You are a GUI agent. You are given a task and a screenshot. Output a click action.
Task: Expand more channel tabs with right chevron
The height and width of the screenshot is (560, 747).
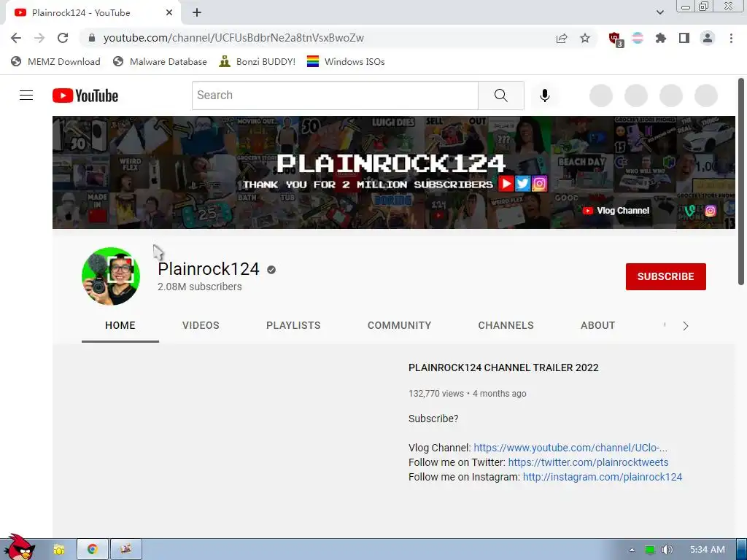click(x=686, y=326)
